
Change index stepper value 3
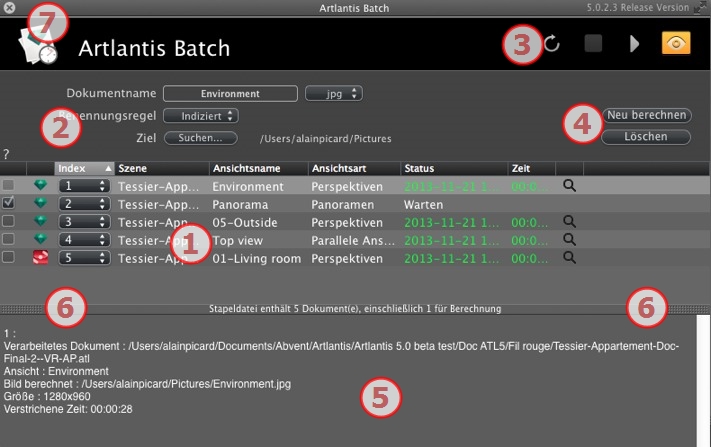coord(84,222)
